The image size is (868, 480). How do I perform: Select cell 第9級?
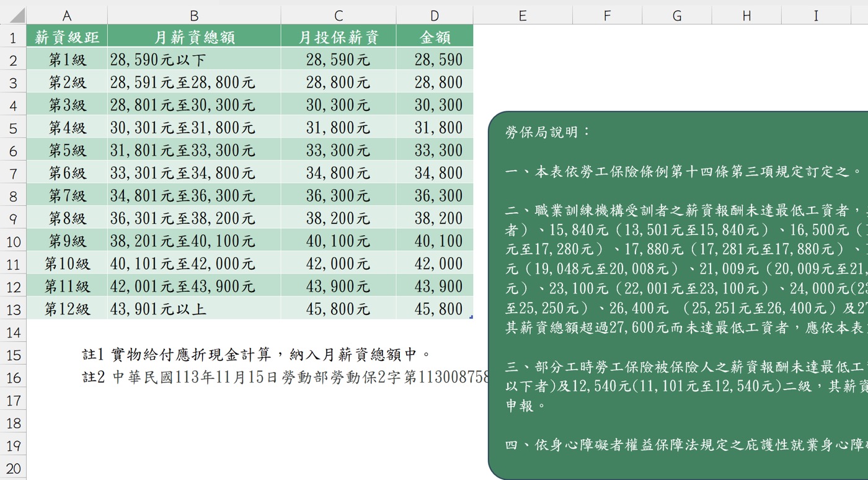click(x=67, y=241)
